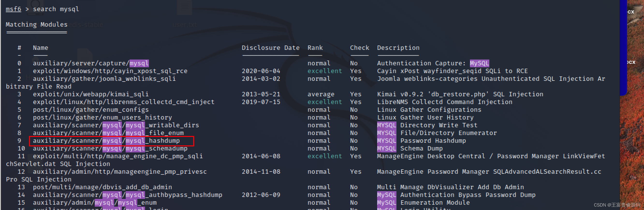Select exploit/unix/webapp/kimai_sqli module name
This screenshot has height=210, width=644.
point(91,94)
